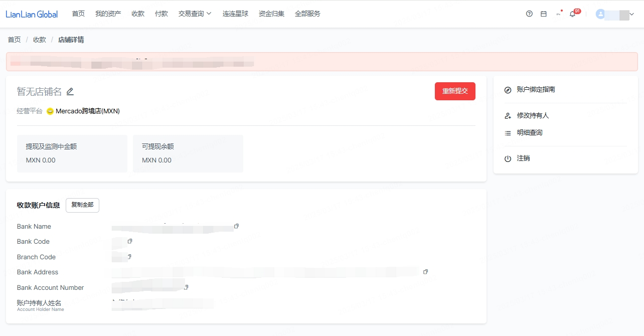Open the help question-mark icon
Image resolution: width=644 pixels, height=336 pixels.
point(529,14)
